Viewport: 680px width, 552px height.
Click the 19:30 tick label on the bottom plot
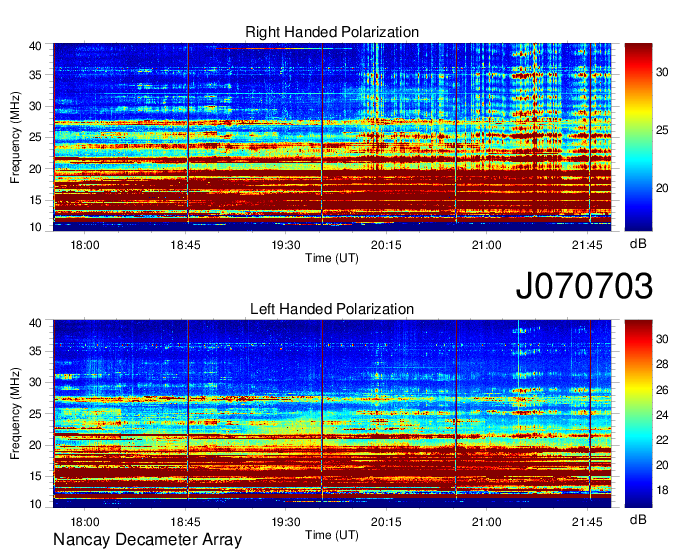(x=286, y=522)
